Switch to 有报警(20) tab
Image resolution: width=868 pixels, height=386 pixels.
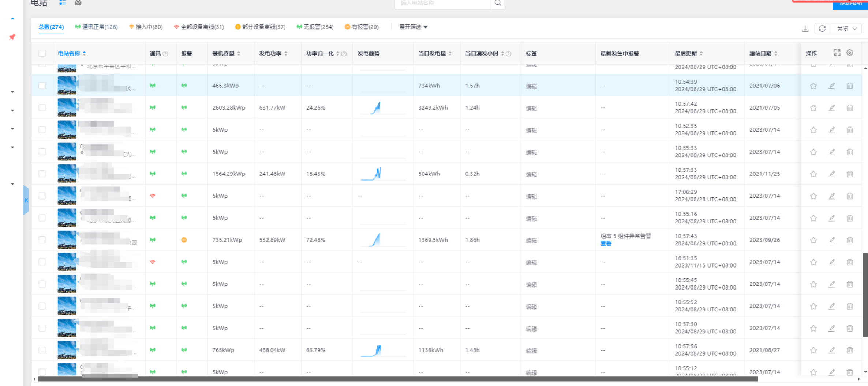(x=362, y=27)
